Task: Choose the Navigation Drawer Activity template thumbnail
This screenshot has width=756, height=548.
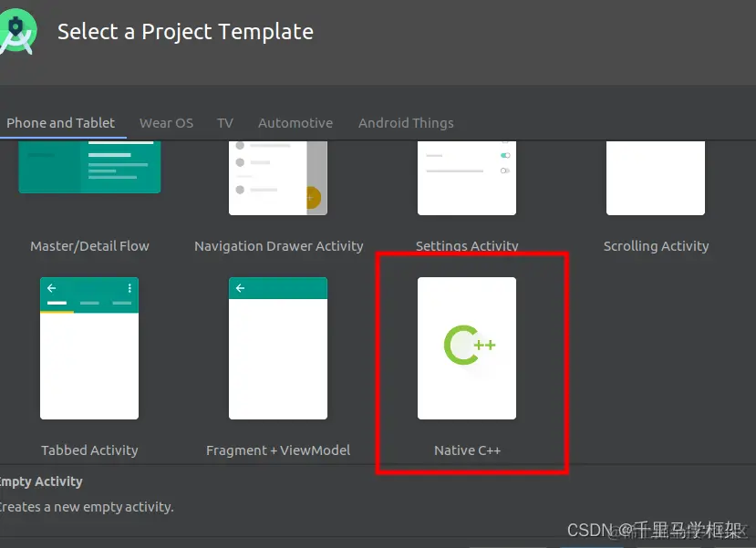Action: [x=278, y=178]
